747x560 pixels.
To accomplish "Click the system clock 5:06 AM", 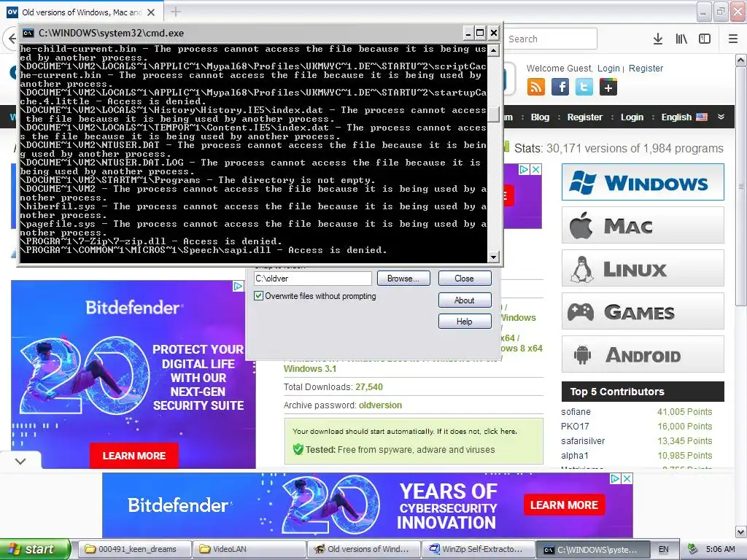I will (720, 549).
